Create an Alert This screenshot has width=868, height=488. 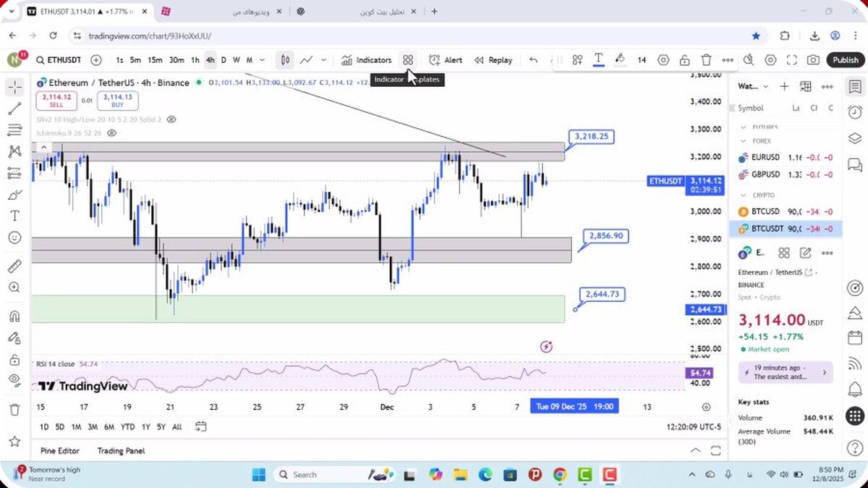click(x=446, y=60)
